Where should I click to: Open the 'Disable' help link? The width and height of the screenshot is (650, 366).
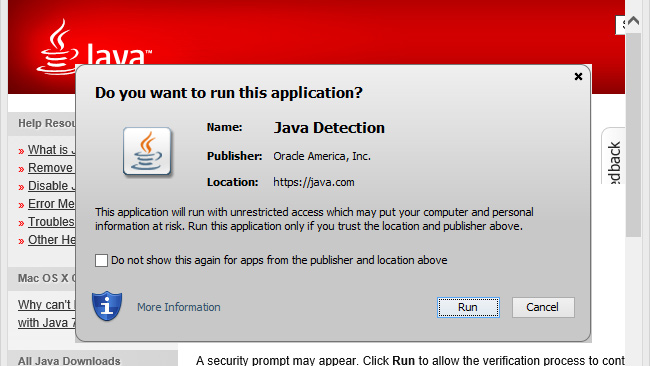point(51,186)
